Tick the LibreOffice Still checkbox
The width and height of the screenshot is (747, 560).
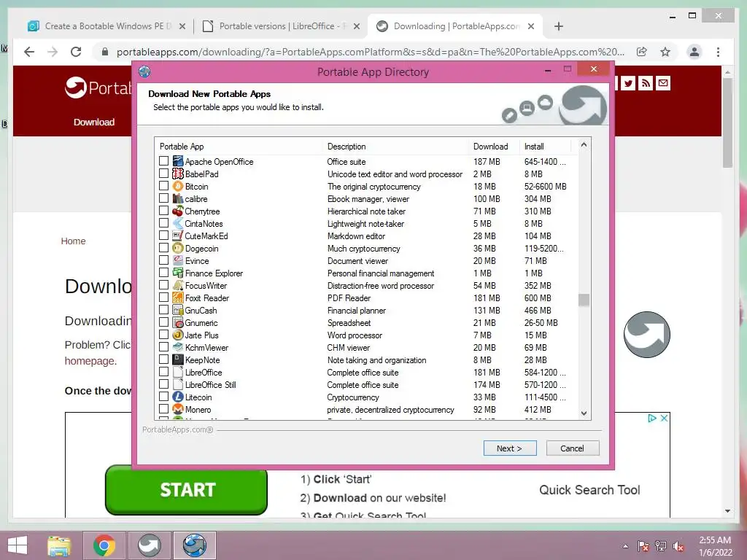[x=163, y=384]
